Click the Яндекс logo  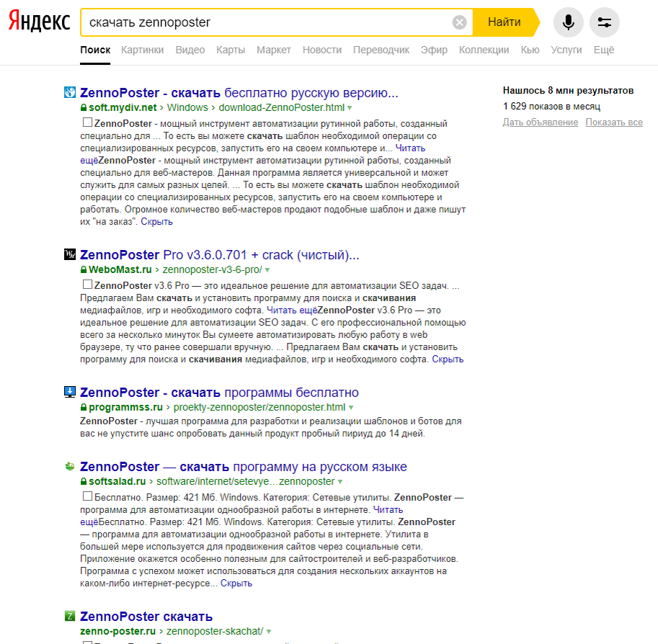[x=37, y=22]
